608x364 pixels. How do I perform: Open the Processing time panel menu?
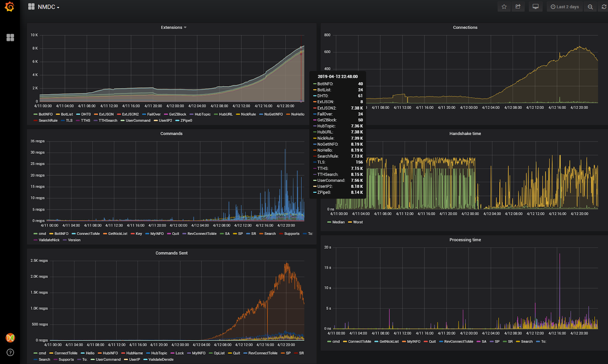465,240
